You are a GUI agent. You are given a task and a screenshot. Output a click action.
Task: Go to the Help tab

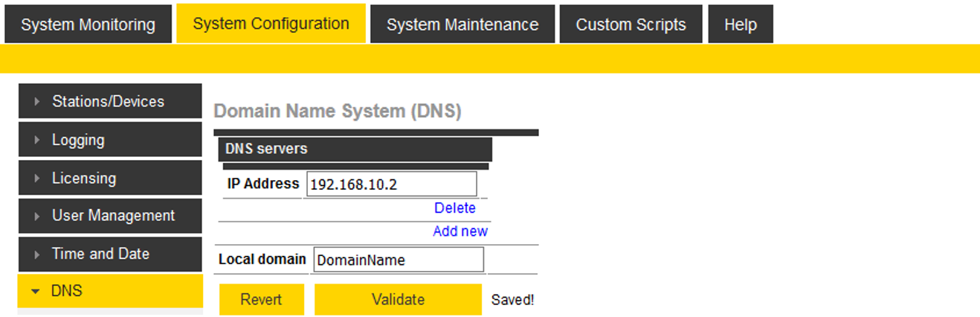point(740,25)
